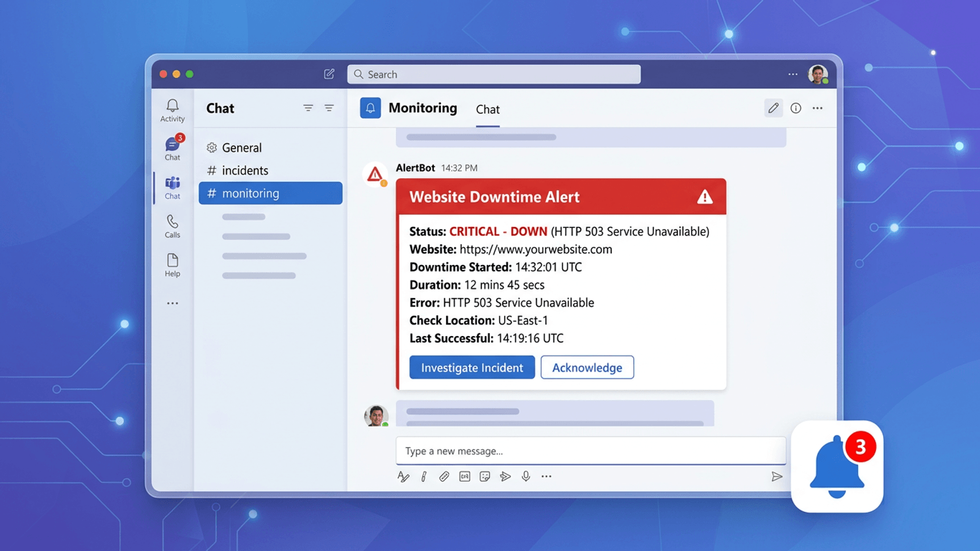This screenshot has width=980, height=551.
Task: Insert a GIF into the message
Action: coord(465,476)
